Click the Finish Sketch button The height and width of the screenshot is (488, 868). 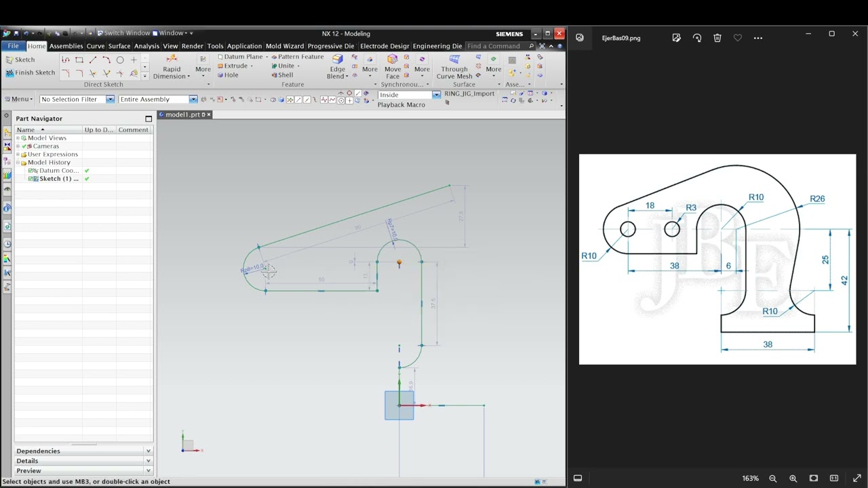(x=30, y=73)
